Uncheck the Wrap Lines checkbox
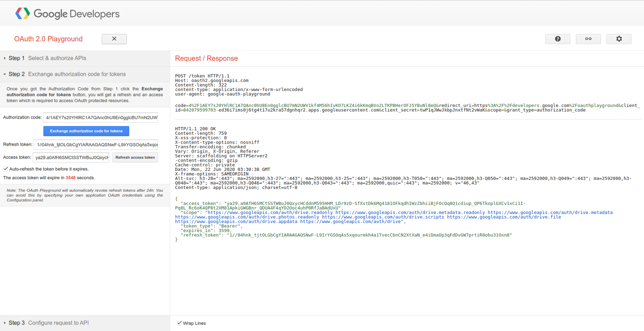 click(180, 323)
